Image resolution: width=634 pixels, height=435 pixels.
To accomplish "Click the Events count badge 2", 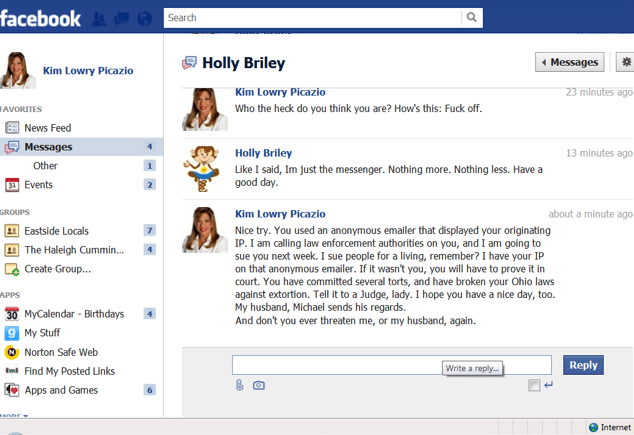I will tap(150, 185).
